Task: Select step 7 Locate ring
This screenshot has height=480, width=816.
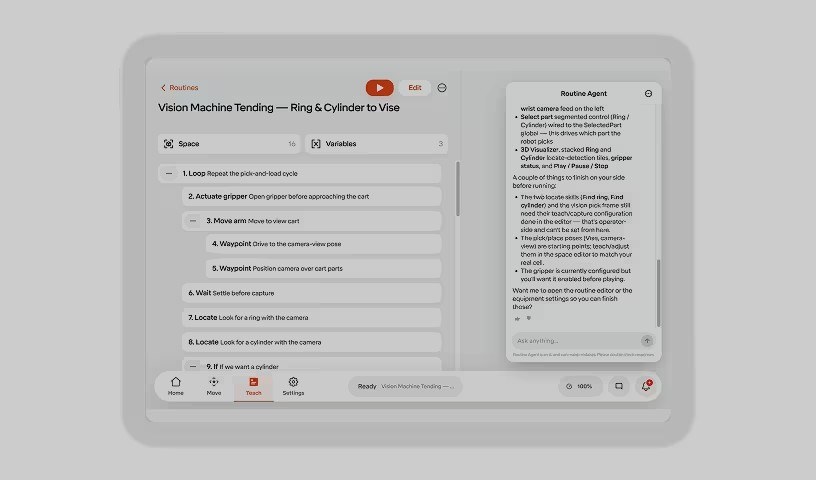Action: 312,317
